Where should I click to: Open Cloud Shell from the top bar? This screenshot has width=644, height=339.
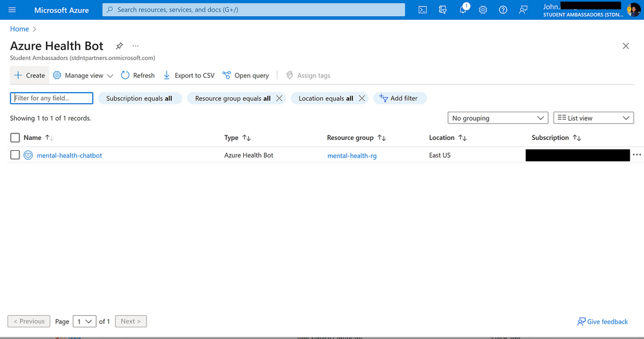422,10
